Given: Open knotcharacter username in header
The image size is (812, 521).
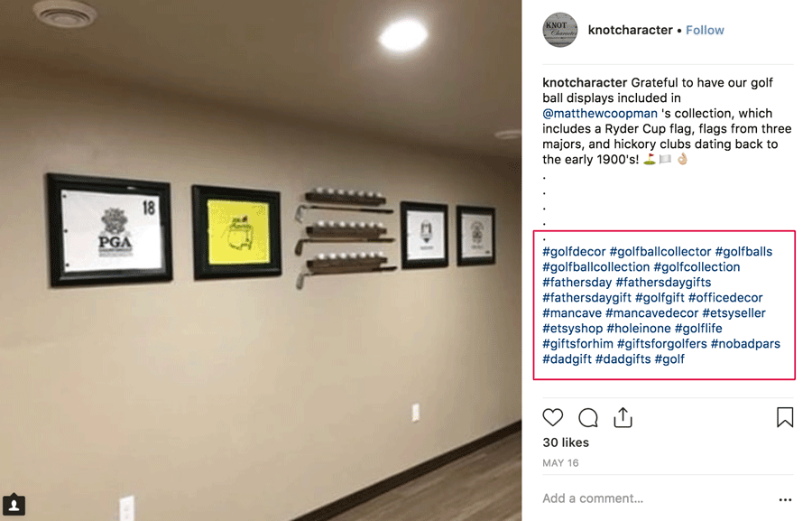Looking at the screenshot, I should [x=631, y=30].
